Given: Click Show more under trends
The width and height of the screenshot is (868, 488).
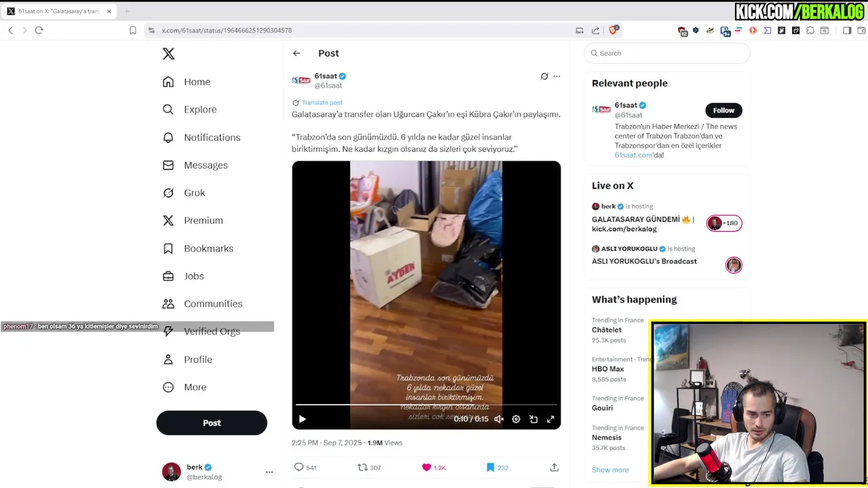Looking at the screenshot, I should coord(610,470).
